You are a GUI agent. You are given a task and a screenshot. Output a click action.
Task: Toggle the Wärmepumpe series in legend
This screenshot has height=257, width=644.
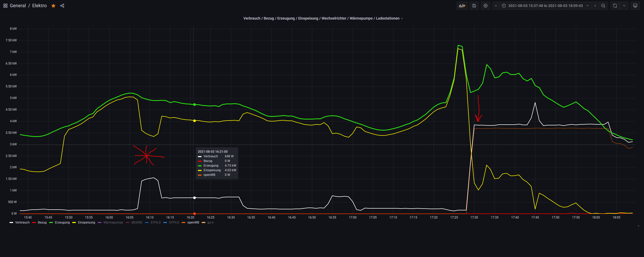click(x=113, y=222)
